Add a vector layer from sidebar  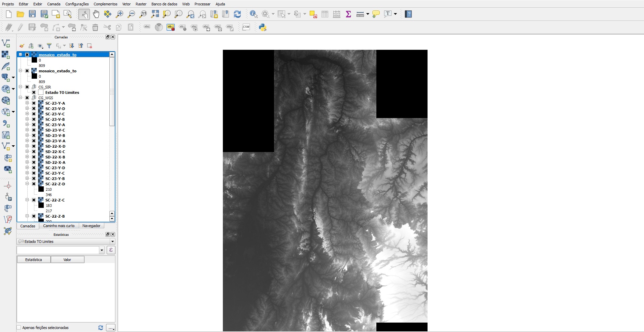[6, 43]
